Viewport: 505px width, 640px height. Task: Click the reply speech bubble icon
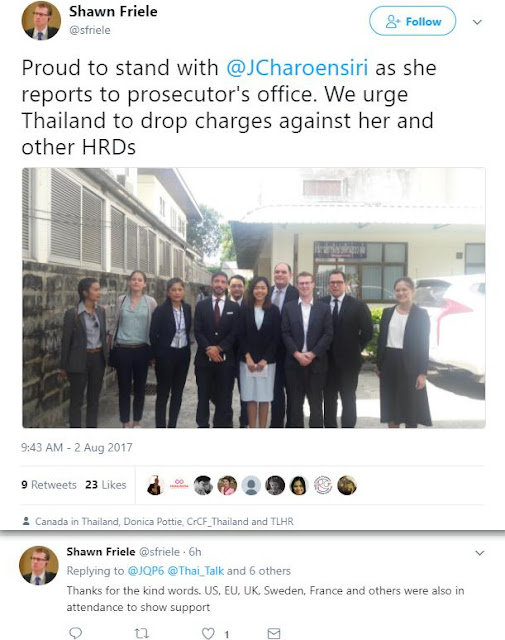75,633
